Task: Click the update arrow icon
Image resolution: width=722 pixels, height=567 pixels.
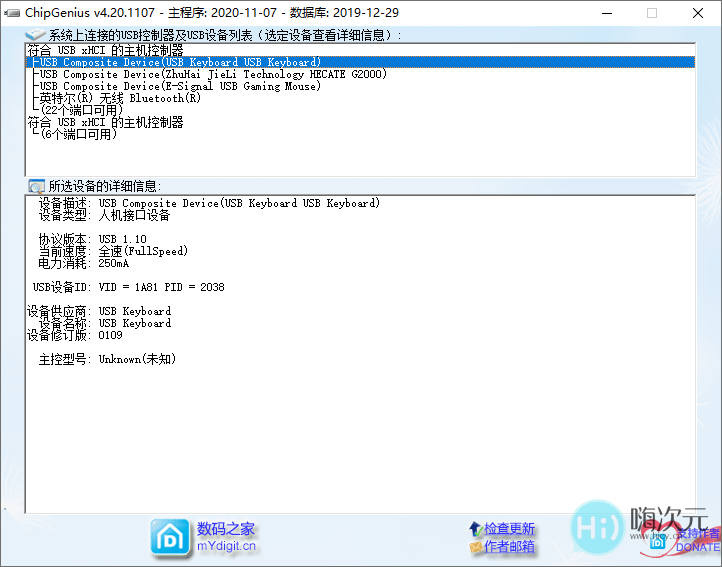Action: [476, 529]
